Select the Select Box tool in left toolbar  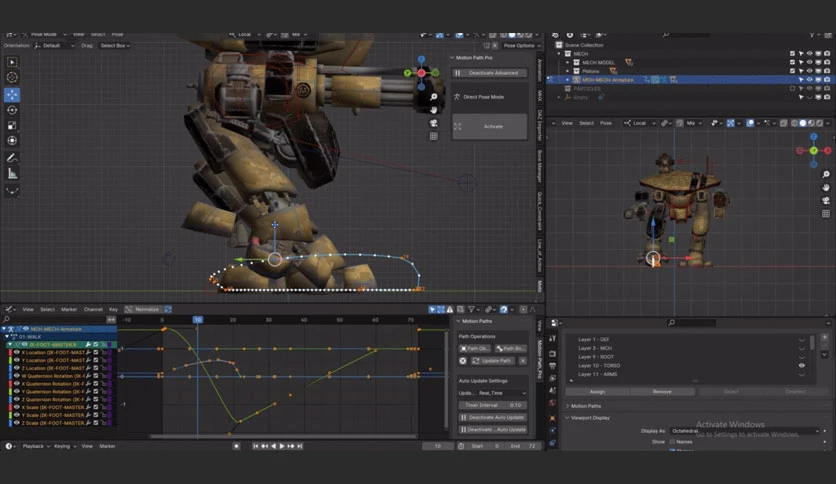coord(12,62)
